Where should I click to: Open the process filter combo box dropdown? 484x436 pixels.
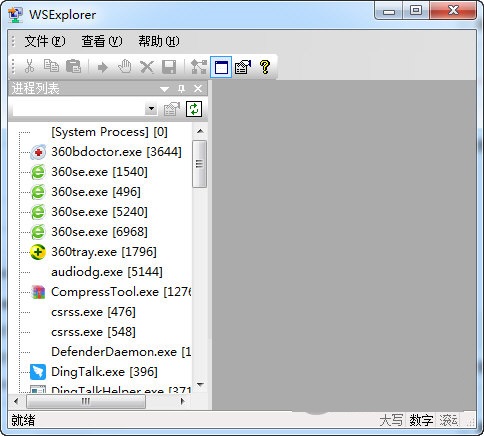coord(151,109)
